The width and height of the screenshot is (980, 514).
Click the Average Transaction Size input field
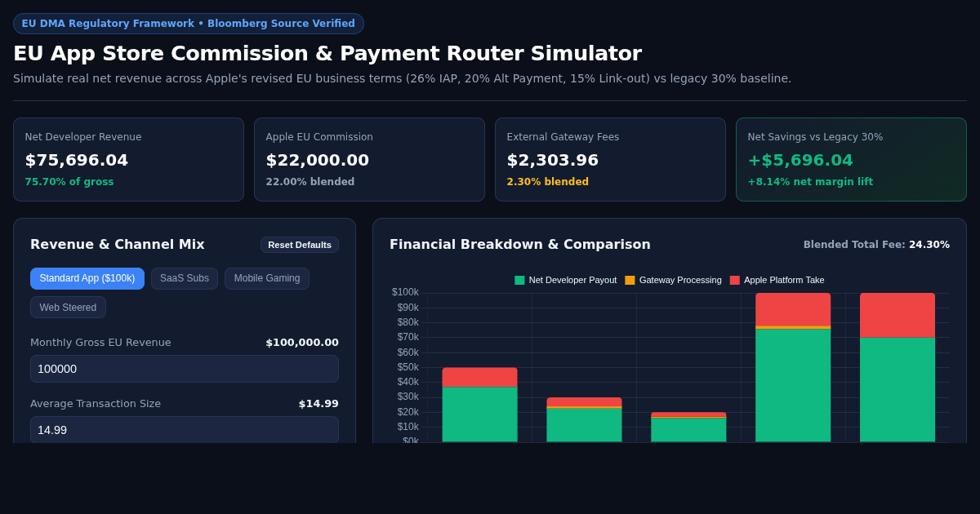click(185, 430)
